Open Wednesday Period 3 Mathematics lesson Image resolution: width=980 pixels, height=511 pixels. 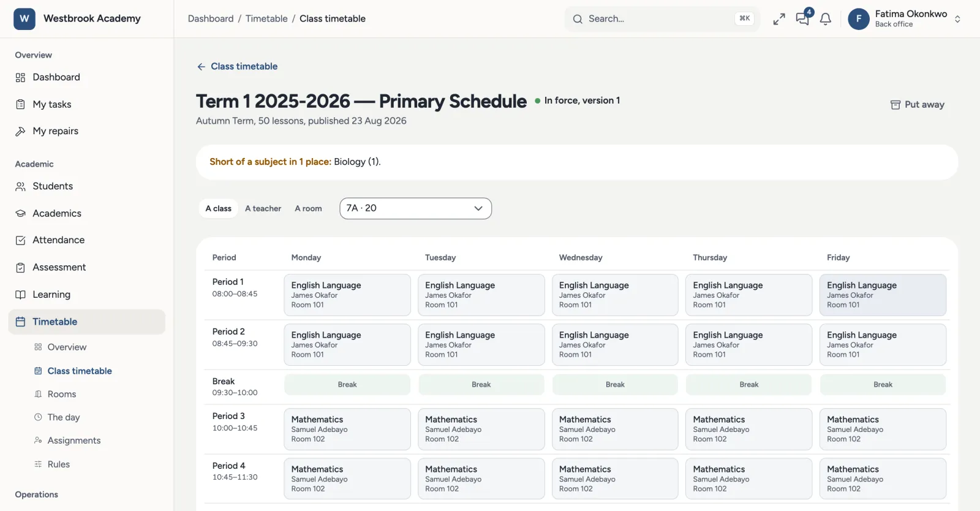click(x=615, y=429)
